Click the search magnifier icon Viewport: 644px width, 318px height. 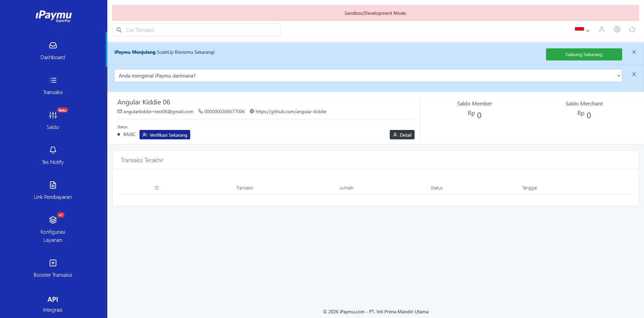(119, 30)
